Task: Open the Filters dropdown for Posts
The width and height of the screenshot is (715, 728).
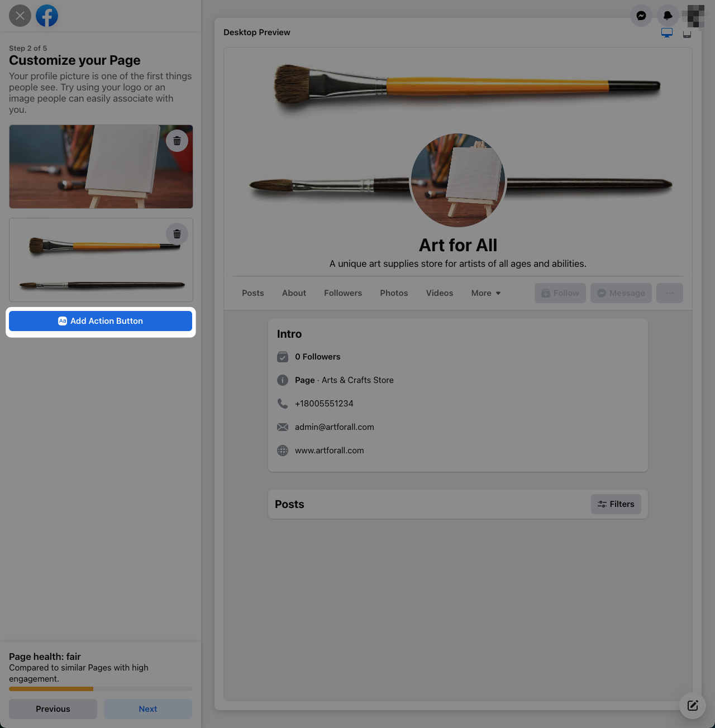Action: [x=616, y=504]
